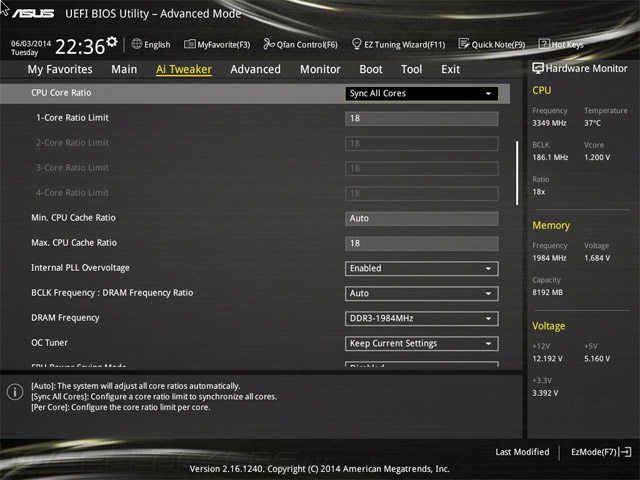Open Qfan Control fan icon
The width and height of the screenshot is (640, 480).
pyautogui.click(x=269, y=44)
